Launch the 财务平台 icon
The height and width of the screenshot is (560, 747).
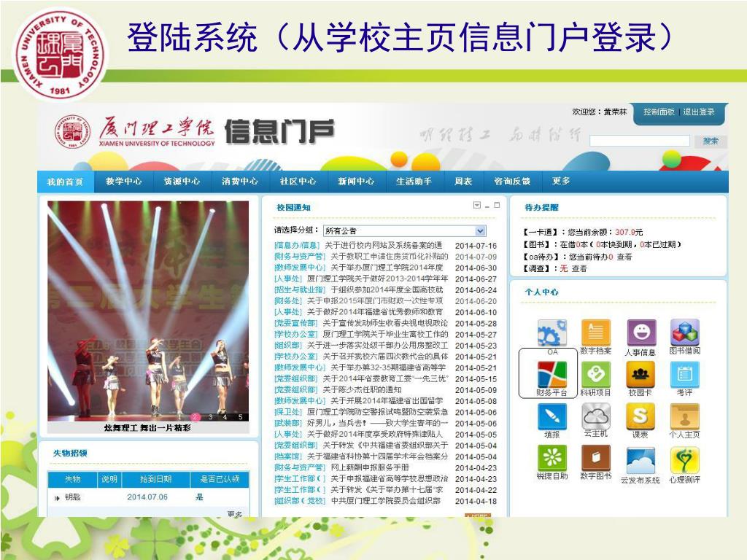point(552,374)
